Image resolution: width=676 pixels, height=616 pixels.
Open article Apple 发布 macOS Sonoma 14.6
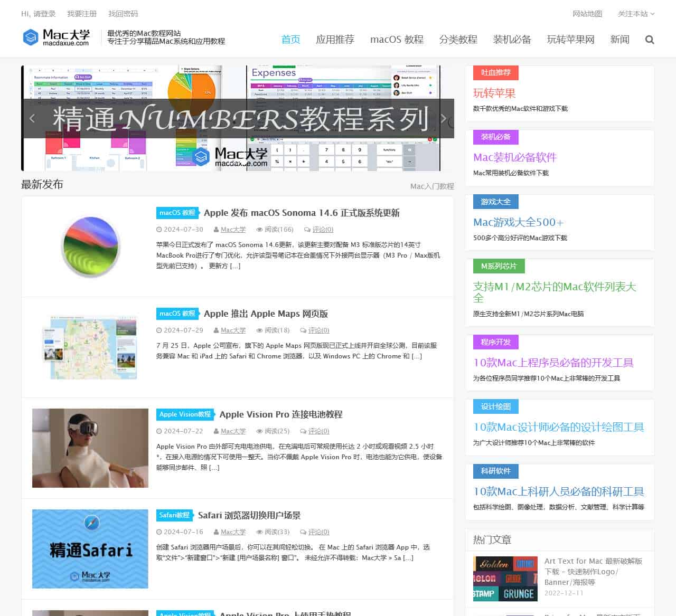point(302,213)
